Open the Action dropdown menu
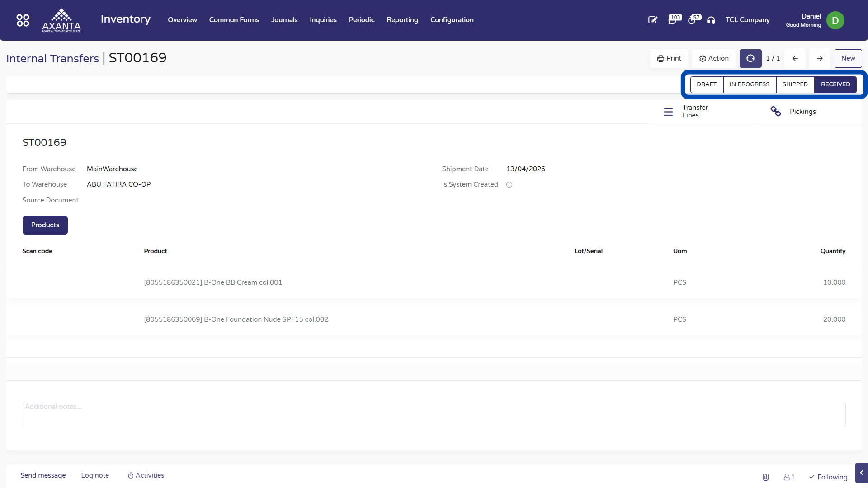 (714, 58)
